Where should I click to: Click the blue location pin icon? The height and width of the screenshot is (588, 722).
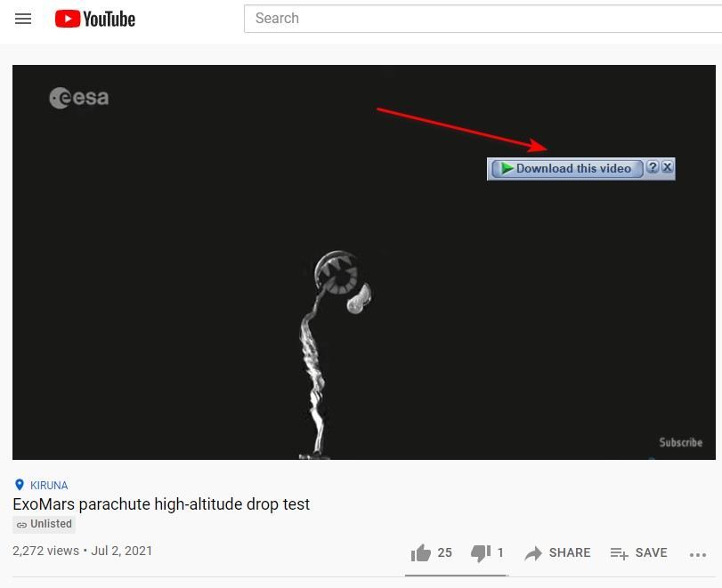(x=20, y=485)
